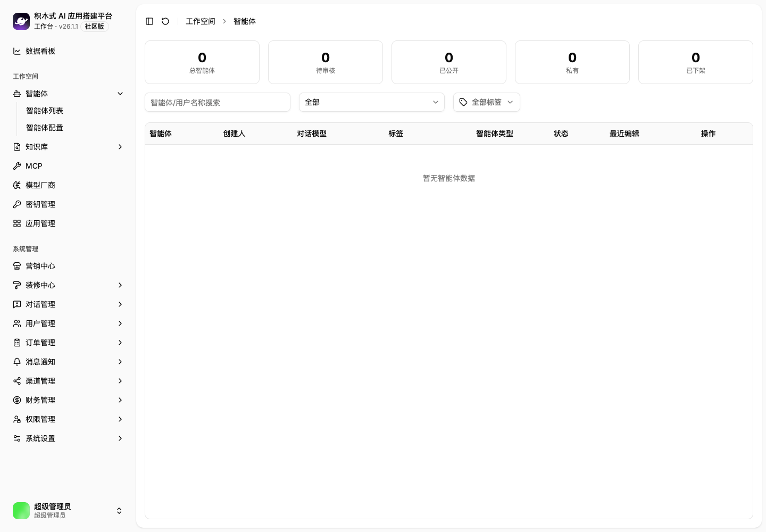Click the 最近编辑 column header
This screenshot has width=766, height=532.
(x=625, y=134)
